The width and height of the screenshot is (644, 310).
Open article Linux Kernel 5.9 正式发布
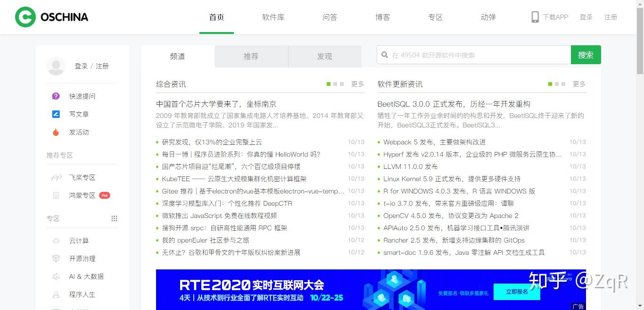[452, 179]
